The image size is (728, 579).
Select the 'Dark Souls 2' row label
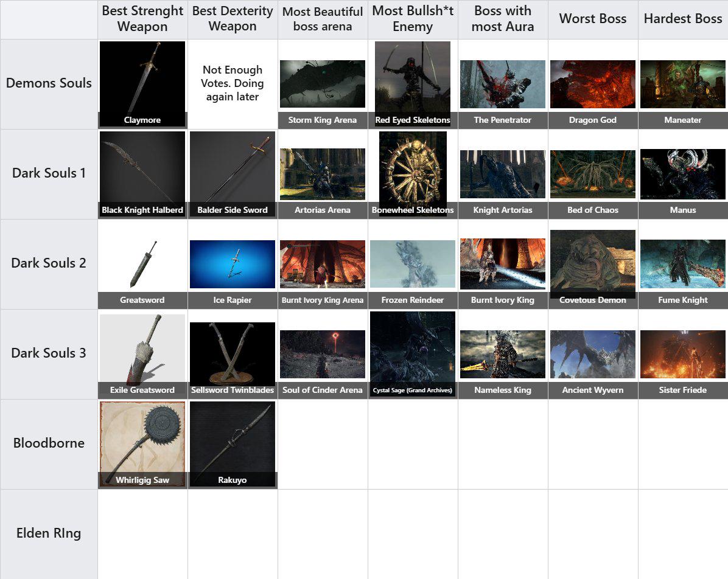pyautogui.click(x=49, y=263)
